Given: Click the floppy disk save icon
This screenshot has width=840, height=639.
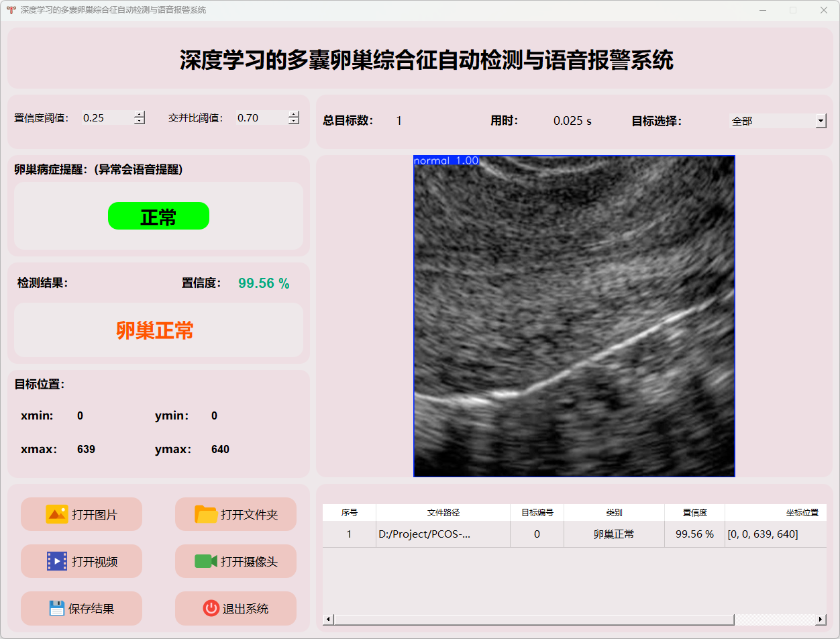Looking at the screenshot, I should point(57,608).
